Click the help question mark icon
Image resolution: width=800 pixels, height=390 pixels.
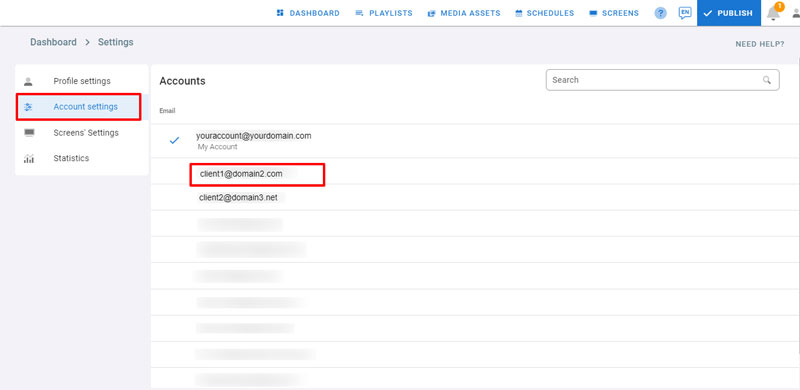(661, 13)
